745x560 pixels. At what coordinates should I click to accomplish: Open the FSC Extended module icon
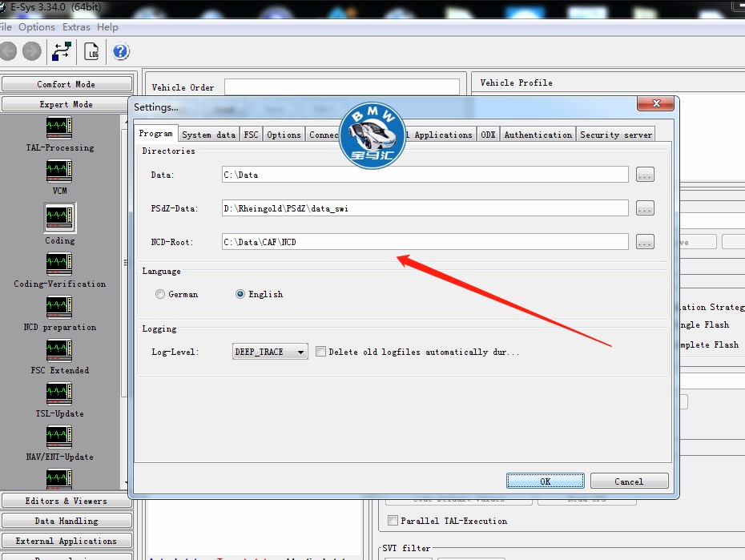(59, 350)
